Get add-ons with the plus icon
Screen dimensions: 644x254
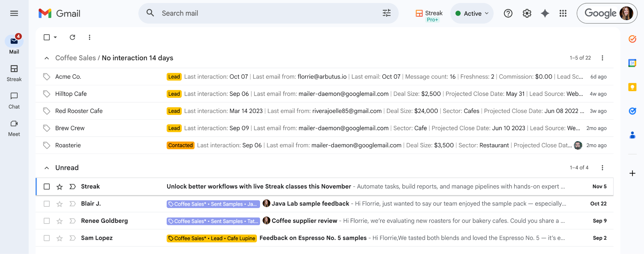(x=632, y=173)
